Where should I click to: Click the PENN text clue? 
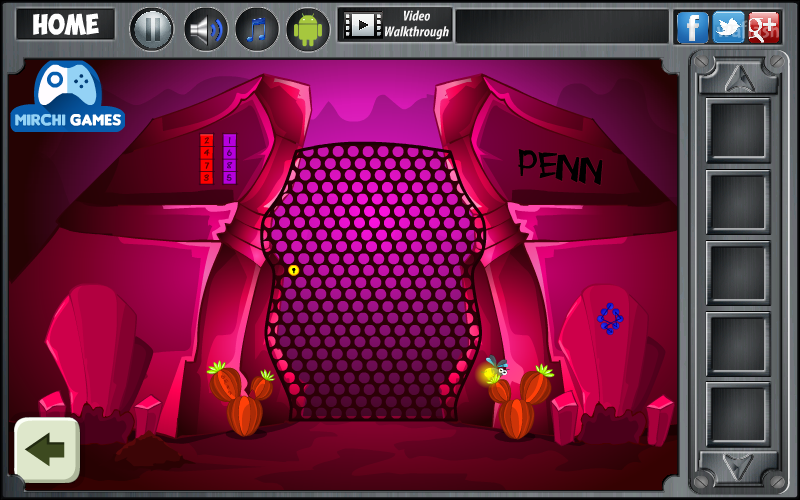(x=560, y=166)
